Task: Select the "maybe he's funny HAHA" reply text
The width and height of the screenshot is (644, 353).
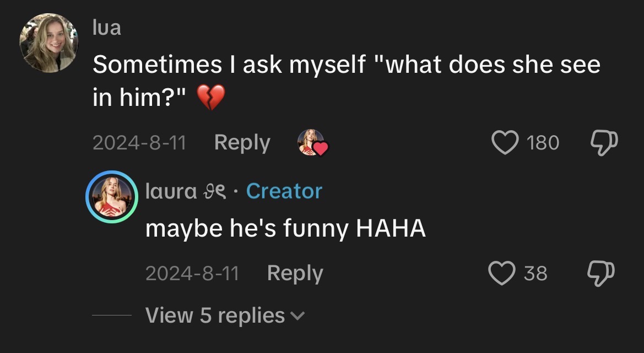Action: pyautogui.click(x=285, y=228)
